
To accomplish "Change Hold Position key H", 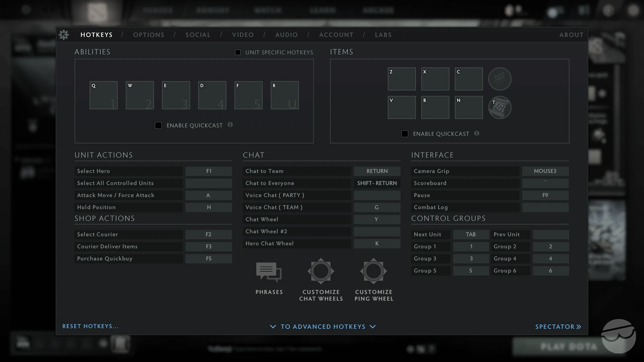I will point(208,207).
